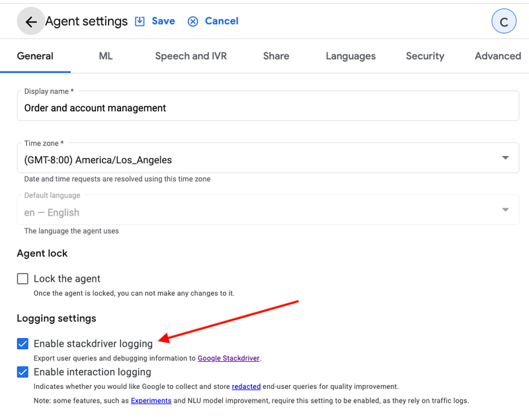
Task: Open the America/Los_Angeles time zone selector
Action: pyautogui.click(x=268, y=158)
